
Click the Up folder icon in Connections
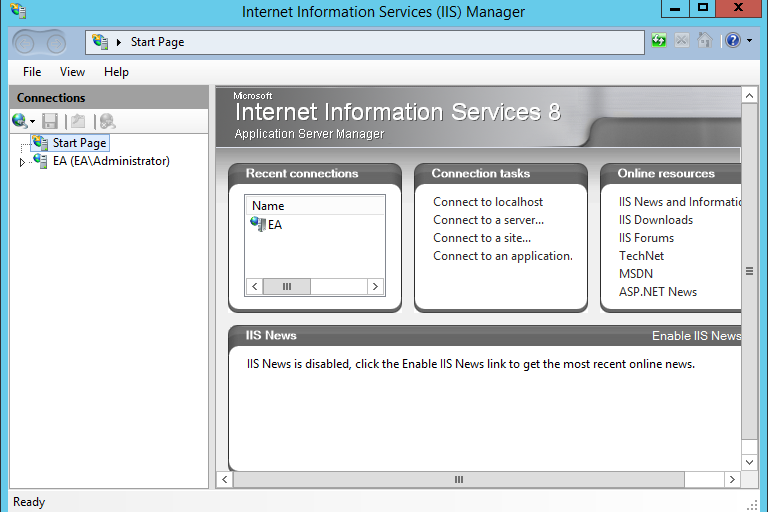coord(78,121)
